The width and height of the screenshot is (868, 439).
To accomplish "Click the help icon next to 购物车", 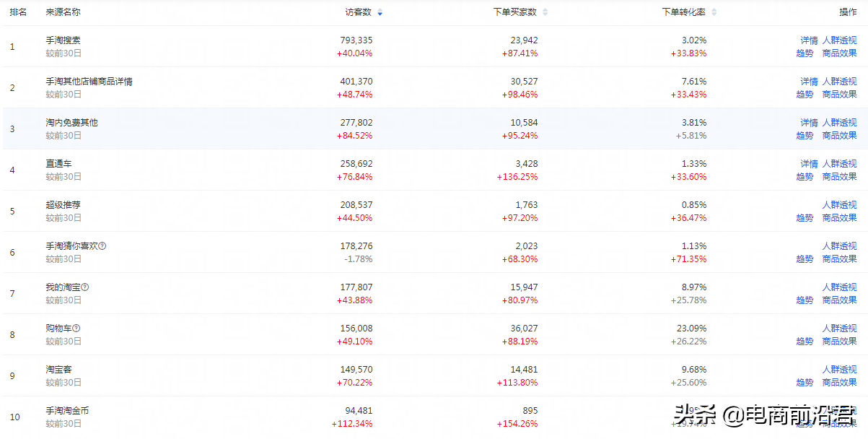I will [x=76, y=329].
